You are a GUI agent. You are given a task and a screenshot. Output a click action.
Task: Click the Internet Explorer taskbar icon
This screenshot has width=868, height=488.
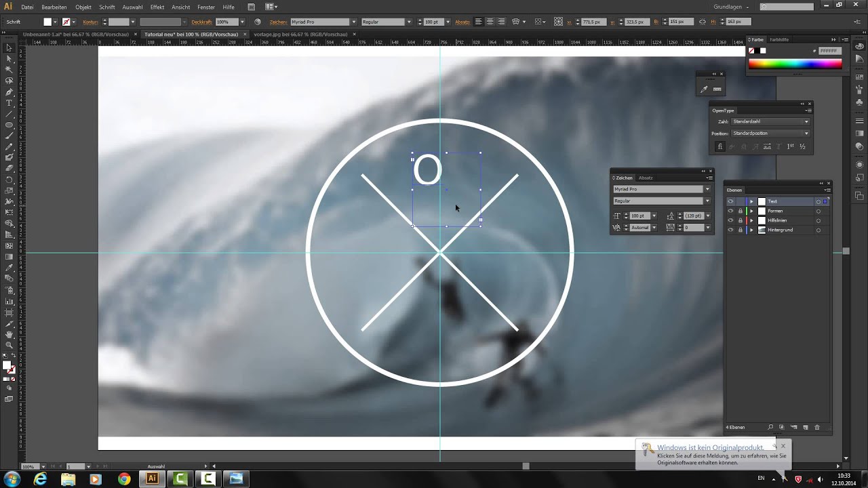click(41, 479)
